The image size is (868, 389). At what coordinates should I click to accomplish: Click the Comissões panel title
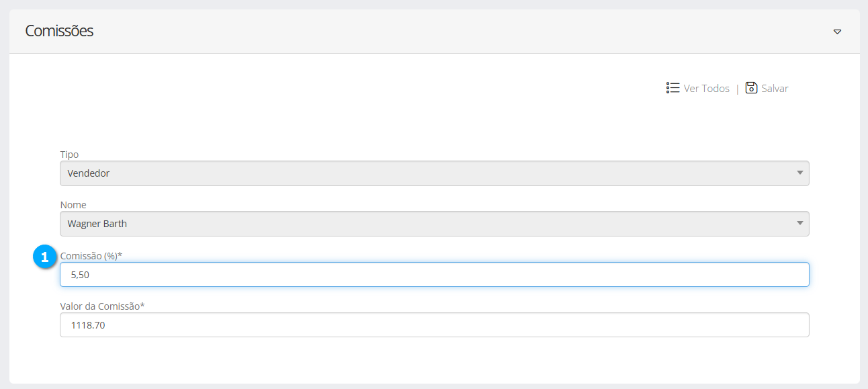click(x=59, y=31)
